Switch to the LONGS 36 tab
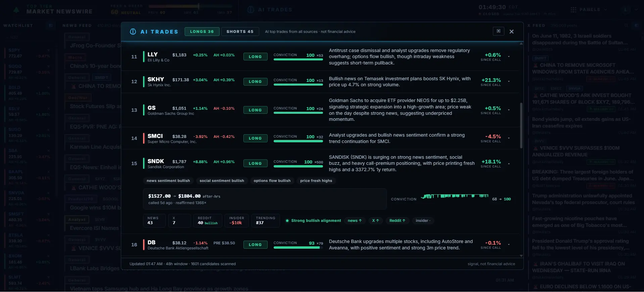The image size is (644, 292). [202, 32]
